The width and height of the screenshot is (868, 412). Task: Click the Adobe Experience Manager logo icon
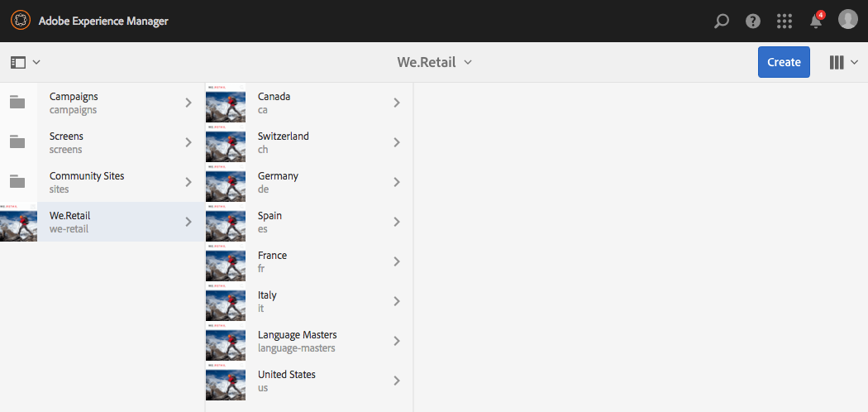pos(21,21)
